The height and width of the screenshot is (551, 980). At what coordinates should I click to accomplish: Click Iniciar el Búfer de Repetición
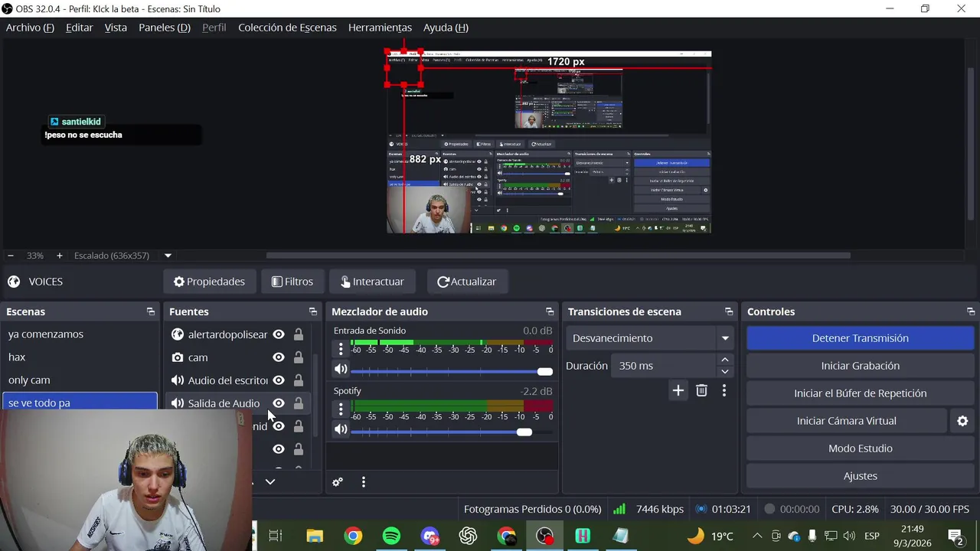(861, 393)
